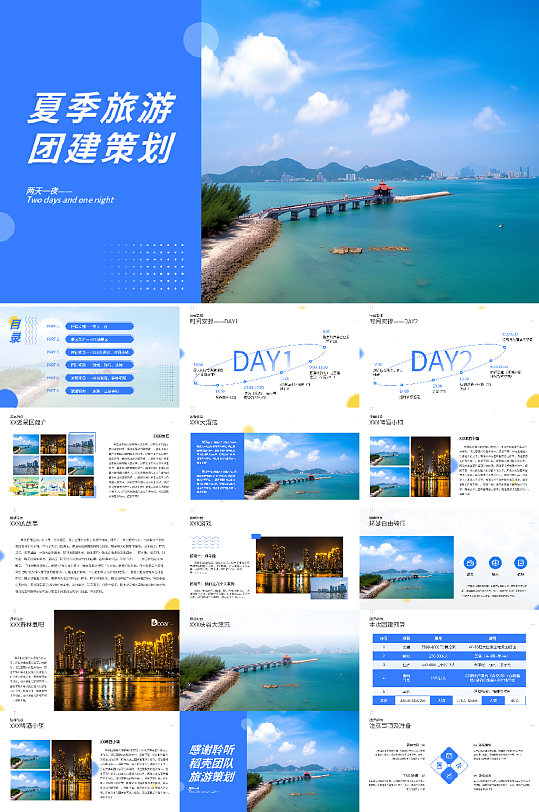539x812 pixels.
Task: Select the PART 3 pill on the contents slide
Action: (x=99, y=352)
